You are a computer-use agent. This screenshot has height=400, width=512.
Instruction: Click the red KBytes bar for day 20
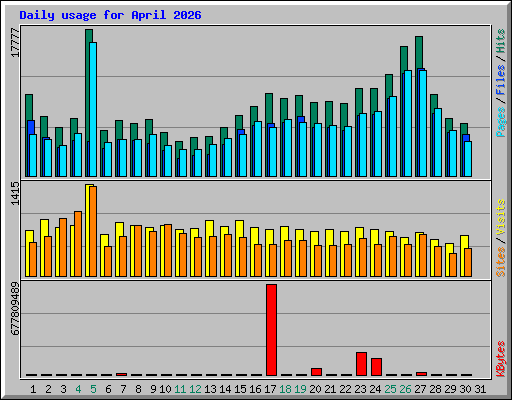(x=316, y=372)
